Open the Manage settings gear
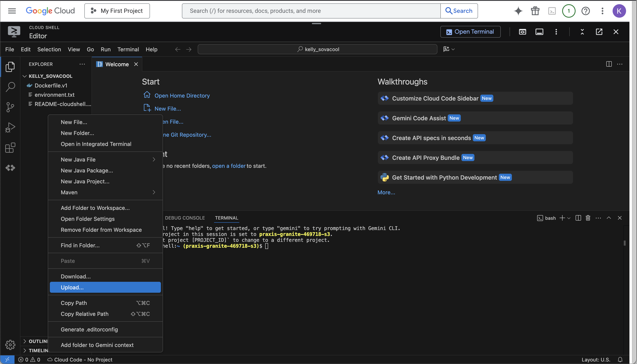 (x=10, y=345)
